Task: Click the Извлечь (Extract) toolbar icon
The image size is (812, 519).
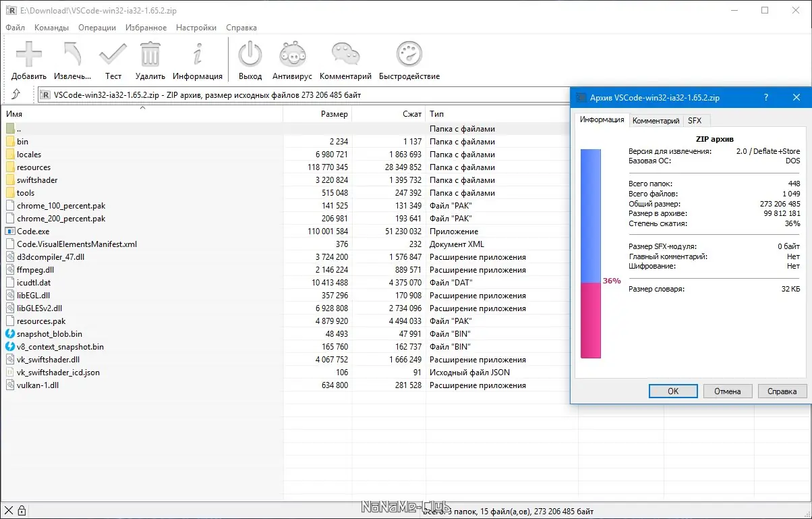Action: (x=71, y=54)
